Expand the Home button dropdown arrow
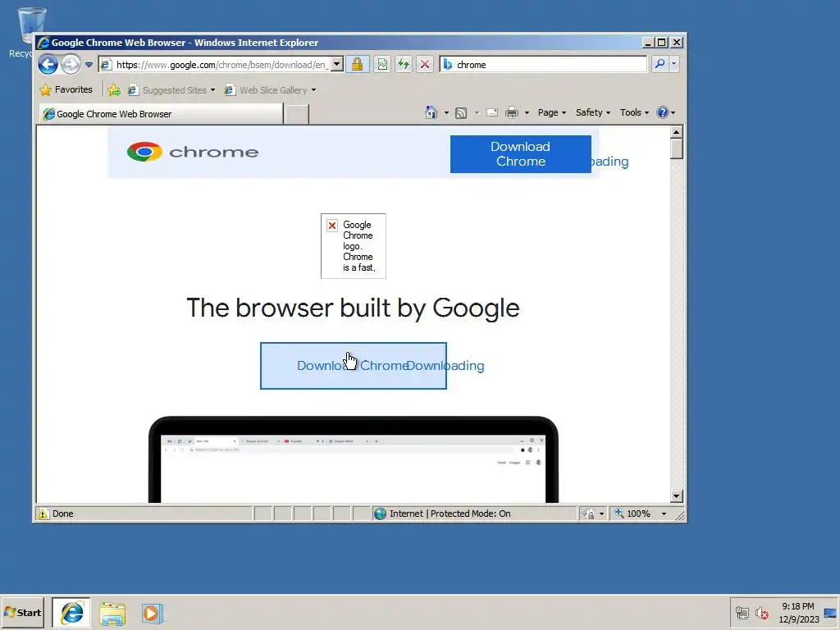 tap(446, 113)
